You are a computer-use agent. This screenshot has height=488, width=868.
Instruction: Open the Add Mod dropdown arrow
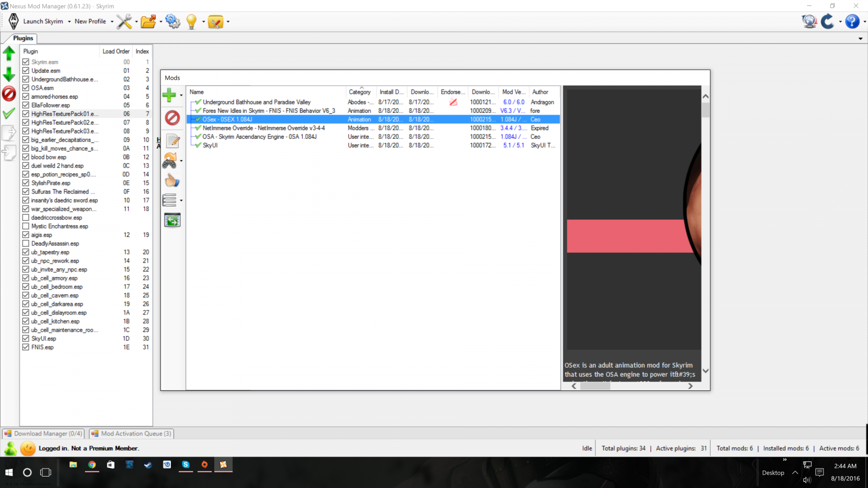point(181,95)
